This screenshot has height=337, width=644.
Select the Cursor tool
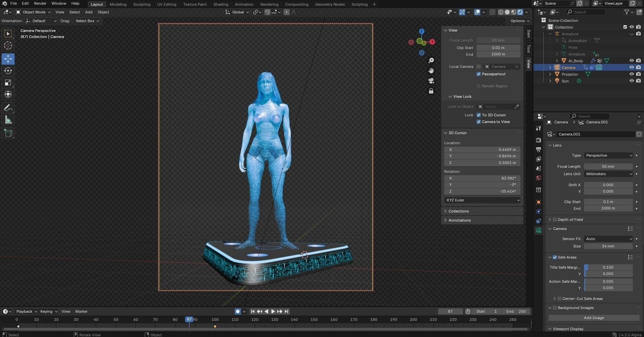(8, 45)
